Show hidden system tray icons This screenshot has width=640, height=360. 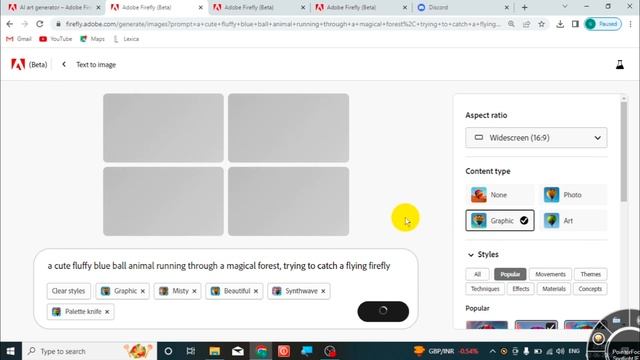[492, 351]
